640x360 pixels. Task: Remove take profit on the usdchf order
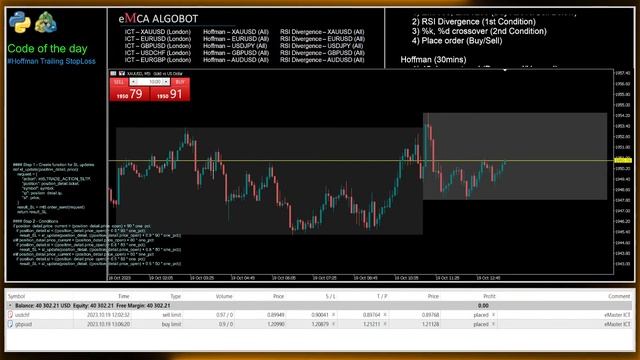click(x=385, y=315)
